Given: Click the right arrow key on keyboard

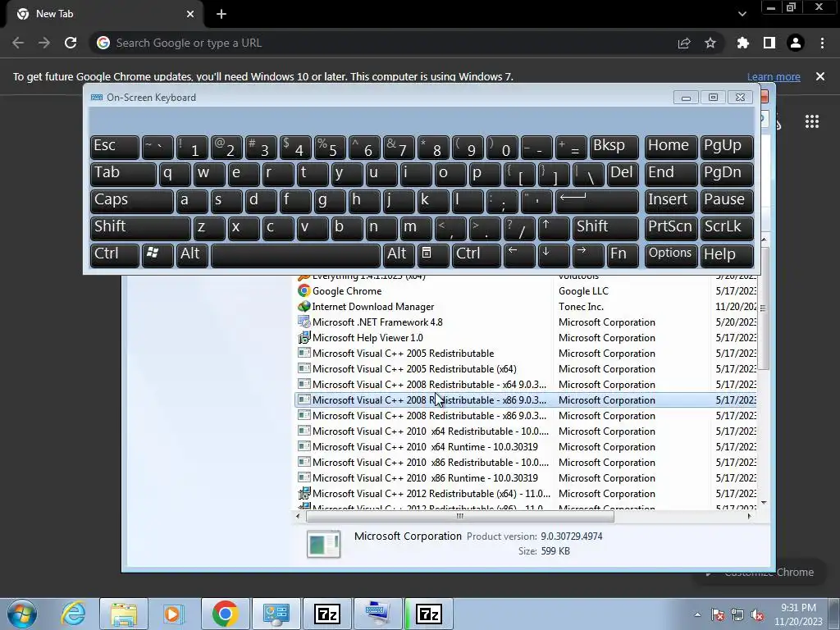Looking at the screenshot, I should [x=587, y=255].
